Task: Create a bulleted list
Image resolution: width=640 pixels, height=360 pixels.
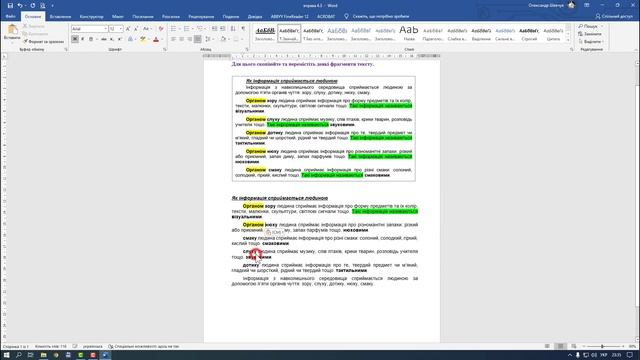Action: tap(174, 29)
